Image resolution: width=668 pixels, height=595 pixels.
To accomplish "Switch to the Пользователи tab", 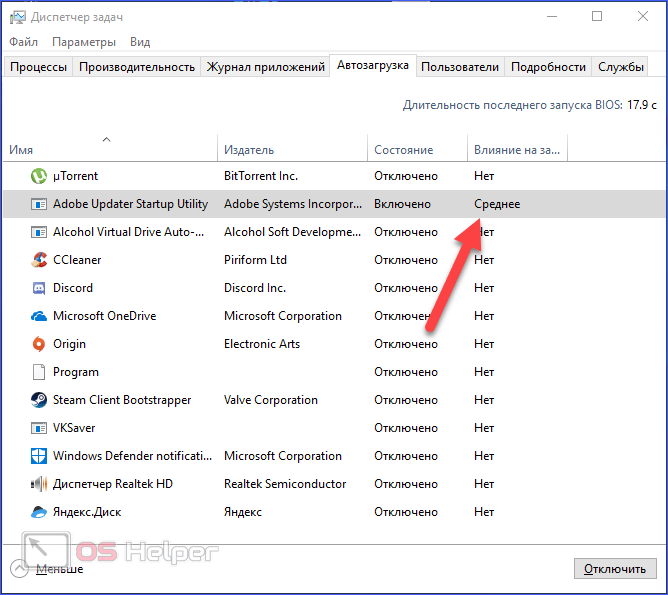I will point(460,67).
